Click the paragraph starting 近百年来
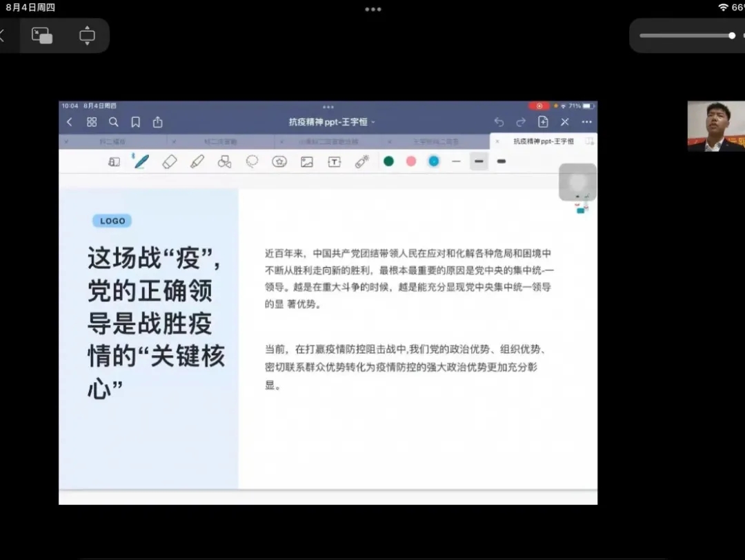Viewport: 745px width, 560px height. (409, 279)
